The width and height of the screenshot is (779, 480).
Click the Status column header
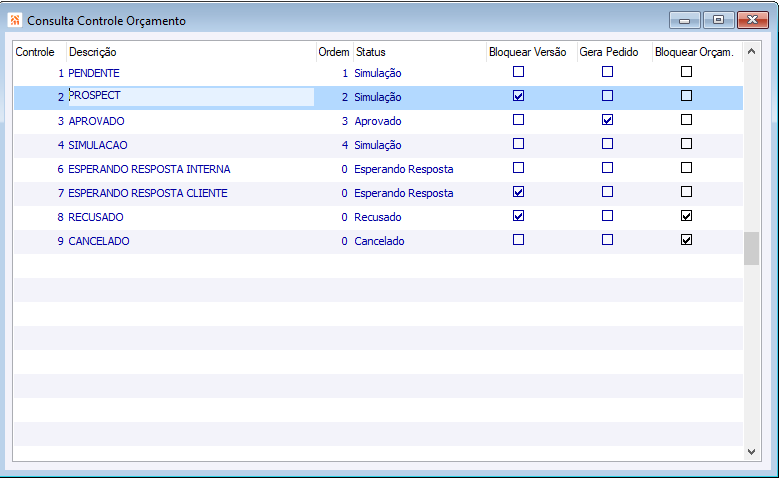[419, 52]
